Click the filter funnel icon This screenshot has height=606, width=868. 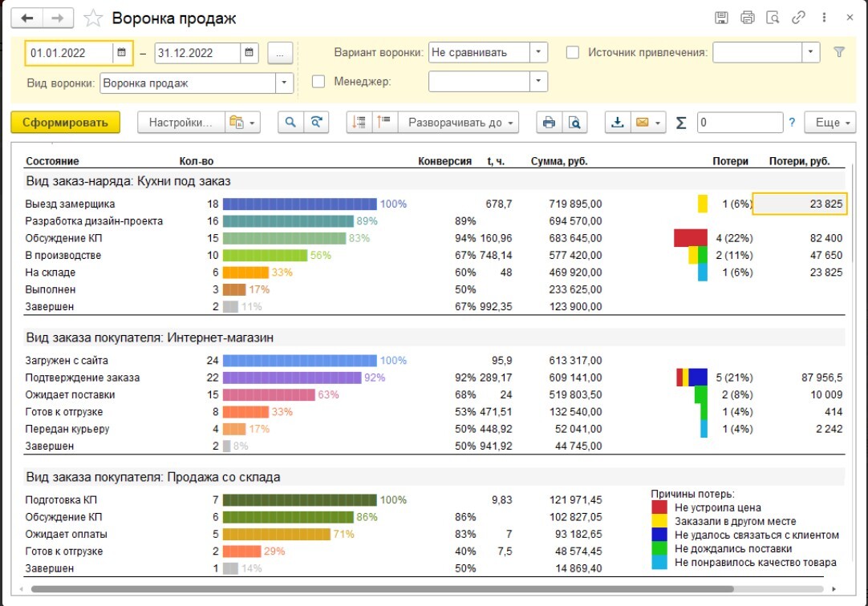(839, 52)
